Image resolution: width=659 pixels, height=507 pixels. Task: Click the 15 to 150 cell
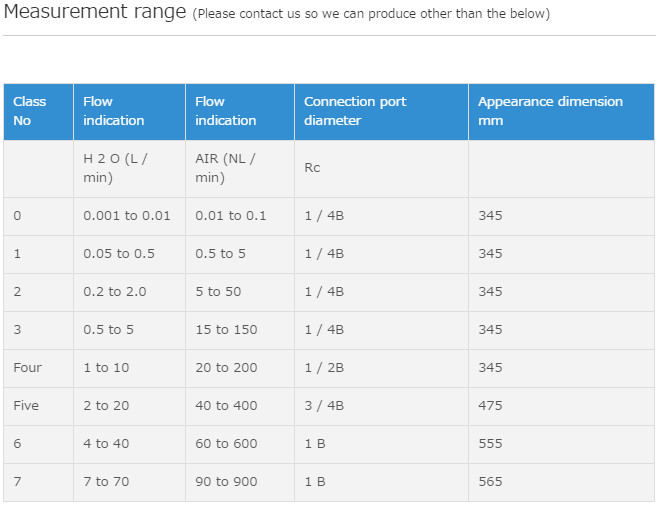pos(226,330)
